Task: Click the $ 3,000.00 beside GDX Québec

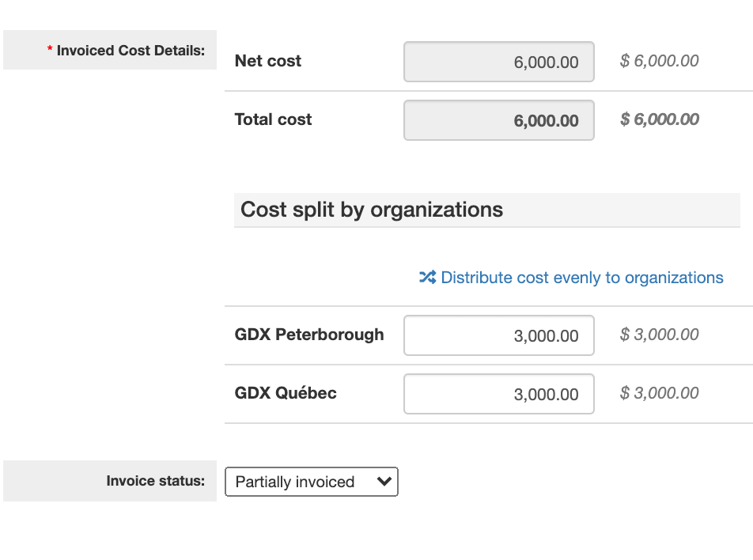Action: (659, 393)
